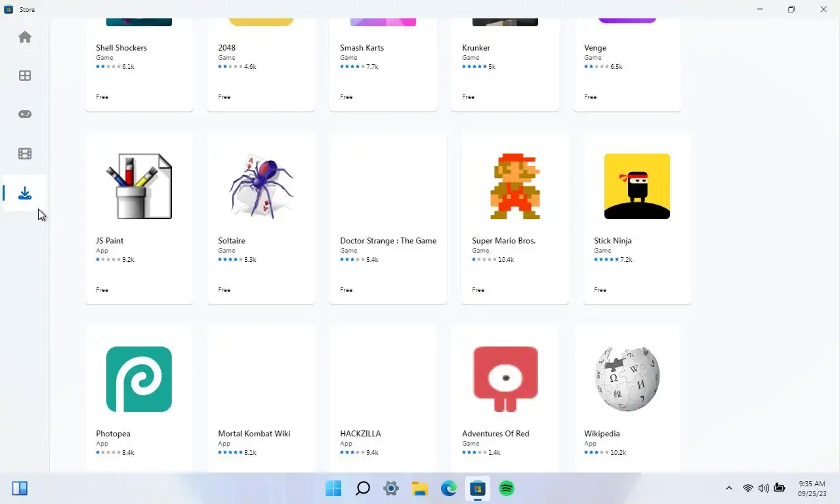Click the volume speaker tray icon
840x504 pixels.
[763, 488]
